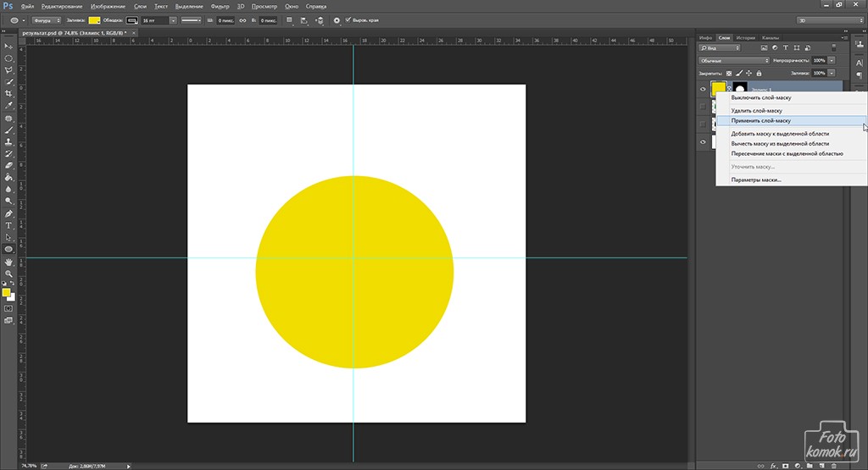868x470 pixels.
Task: Open fill (Заливка) percentage dropdown arrow
Action: 832,73
